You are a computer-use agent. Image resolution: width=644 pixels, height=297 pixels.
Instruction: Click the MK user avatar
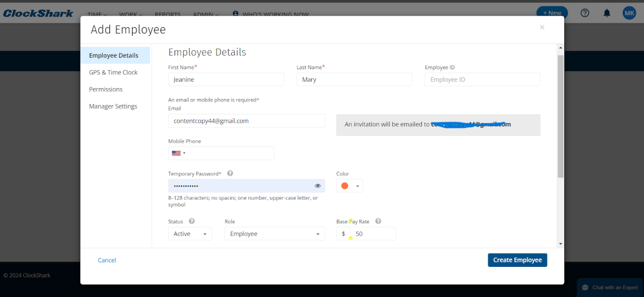(x=629, y=13)
